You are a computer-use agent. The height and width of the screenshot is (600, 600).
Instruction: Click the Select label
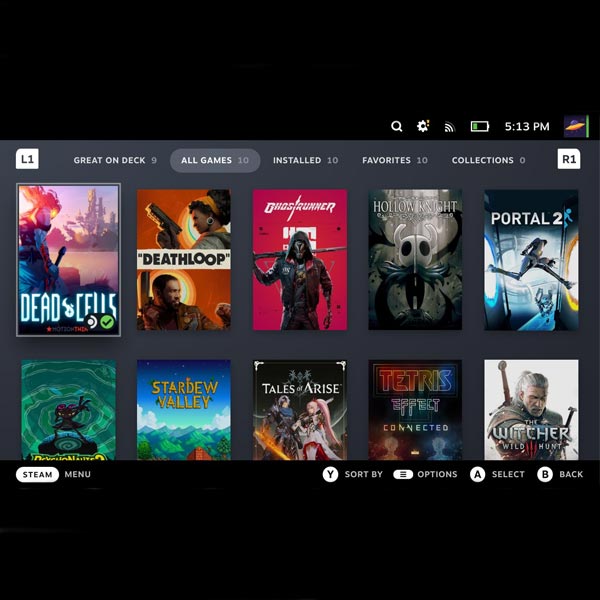pos(508,474)
